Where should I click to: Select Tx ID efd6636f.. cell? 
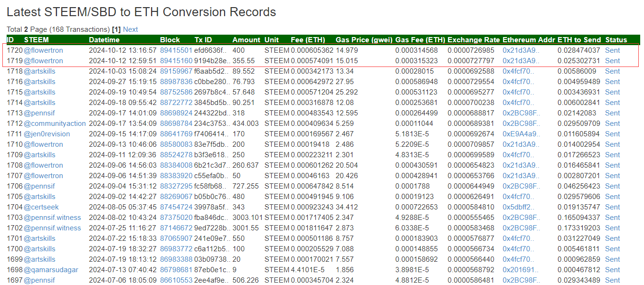(211, 50)
